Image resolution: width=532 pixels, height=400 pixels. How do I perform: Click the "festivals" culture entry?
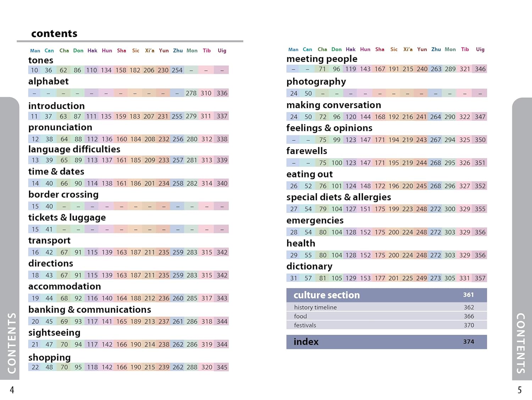click(x=305, y=325)
